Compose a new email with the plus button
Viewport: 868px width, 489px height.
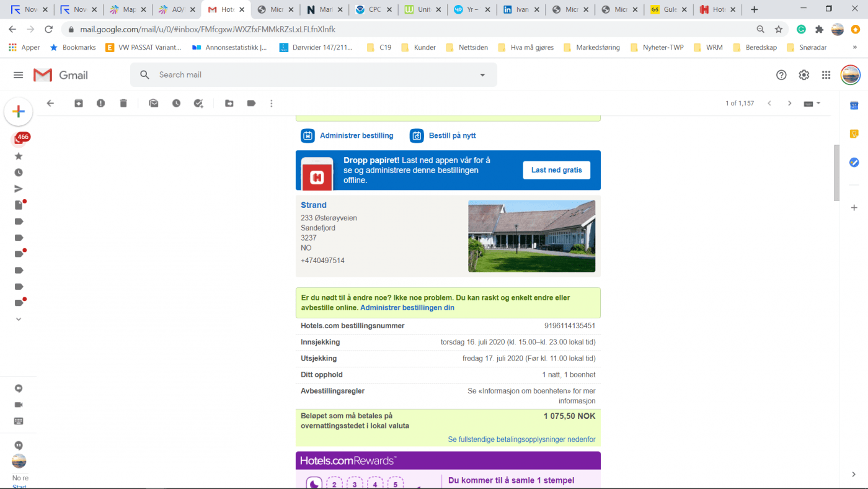[19, 112]
